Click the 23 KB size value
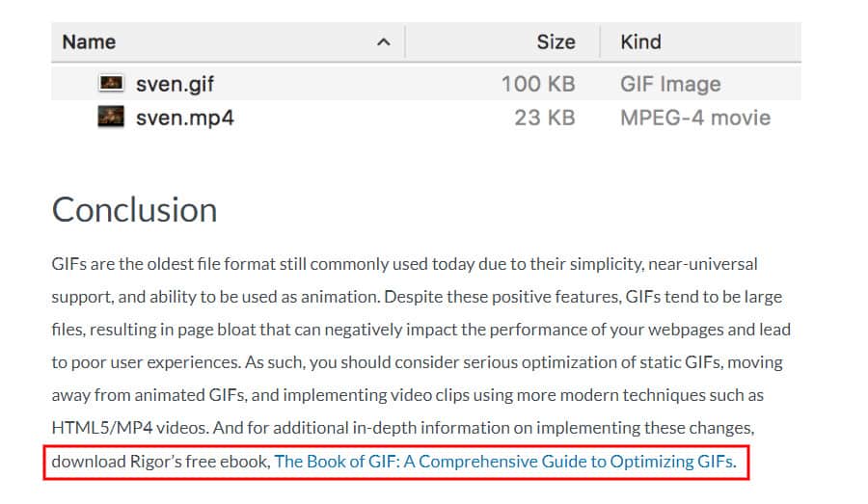This screenshot has height=504, width=868. point(545,118)
